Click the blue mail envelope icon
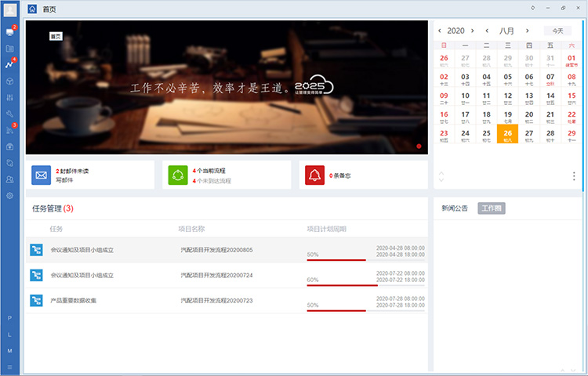588x376 pixels. [42, 175]
